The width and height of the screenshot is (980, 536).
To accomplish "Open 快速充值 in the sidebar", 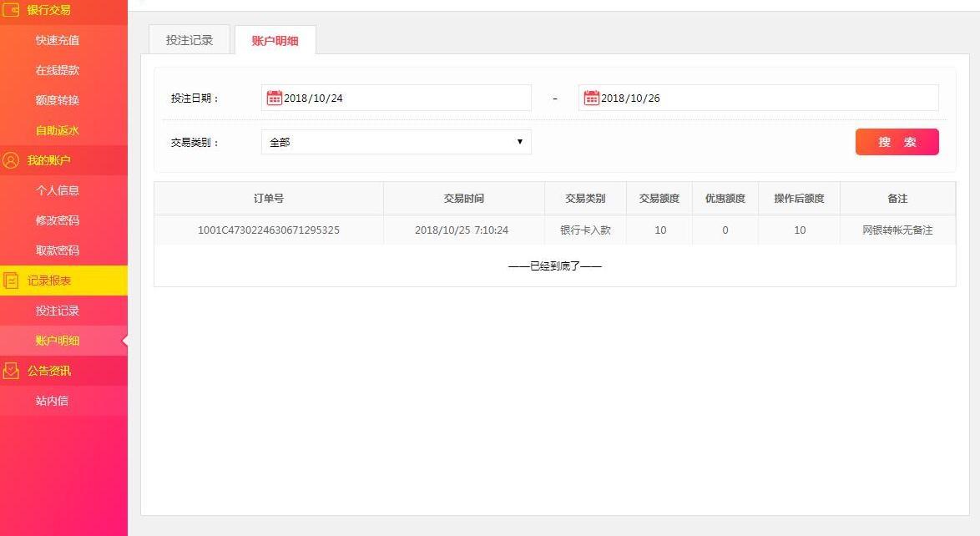I will coord(58,40).
